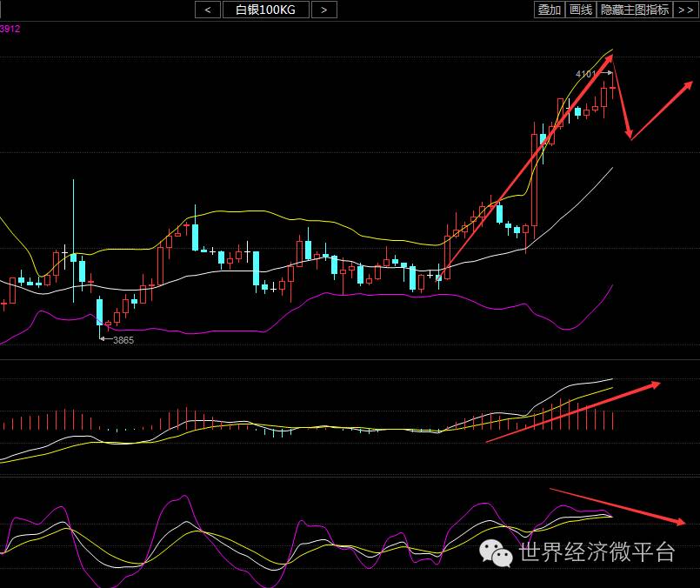Expand more options with >> button
The height and width of the screenshot is (588, 700).
point(686,10)
